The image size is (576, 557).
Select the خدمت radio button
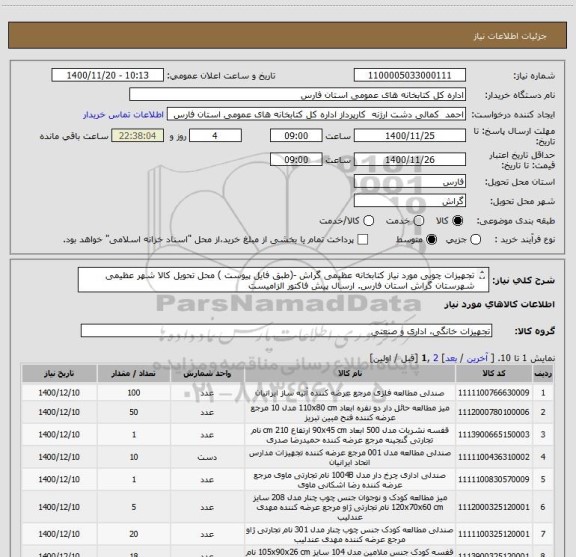[x=419, y=221]
